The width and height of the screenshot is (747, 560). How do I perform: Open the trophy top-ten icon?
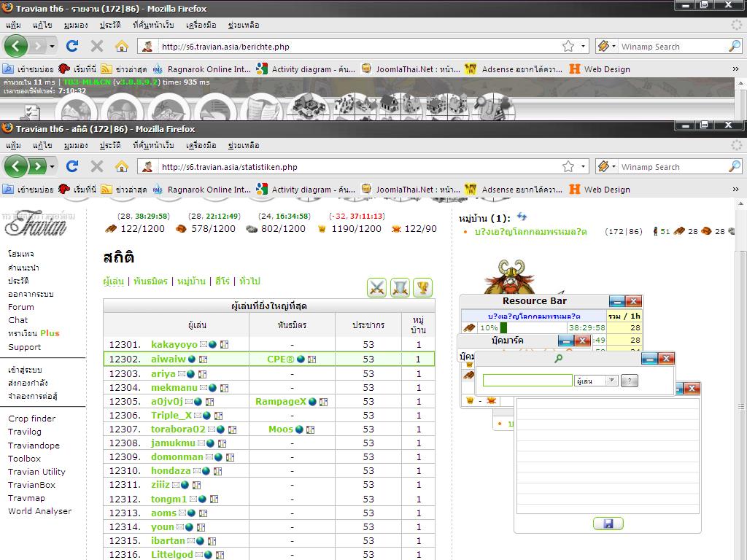point(422,288)
